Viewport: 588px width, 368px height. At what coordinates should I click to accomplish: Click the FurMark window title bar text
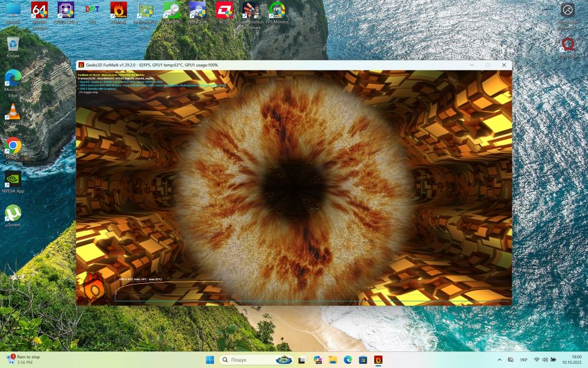coord(152,65)
